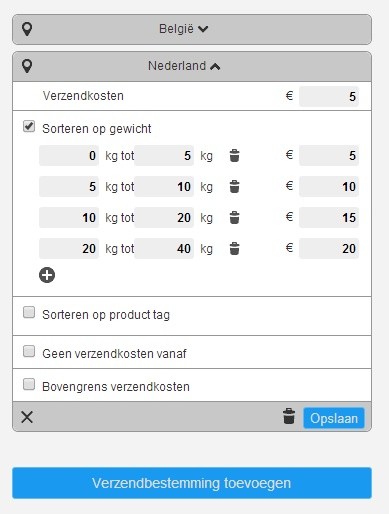This screenshot has width=389, height=514.
Task: Collapse the Nederland destination section
Action: coord(192,66)
